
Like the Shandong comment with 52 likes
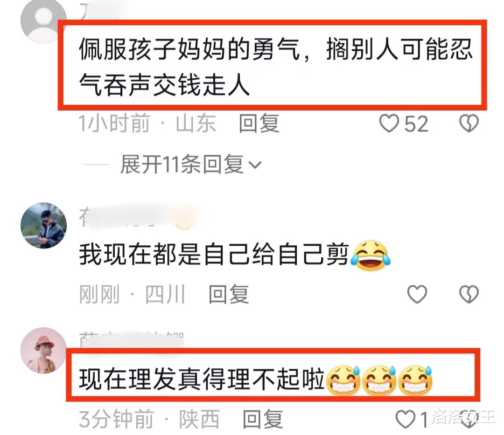coord(389,124)
